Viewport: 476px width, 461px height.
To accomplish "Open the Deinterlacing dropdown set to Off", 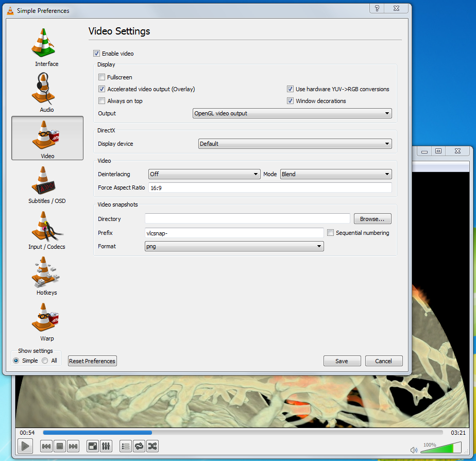I will coord(205,174).
